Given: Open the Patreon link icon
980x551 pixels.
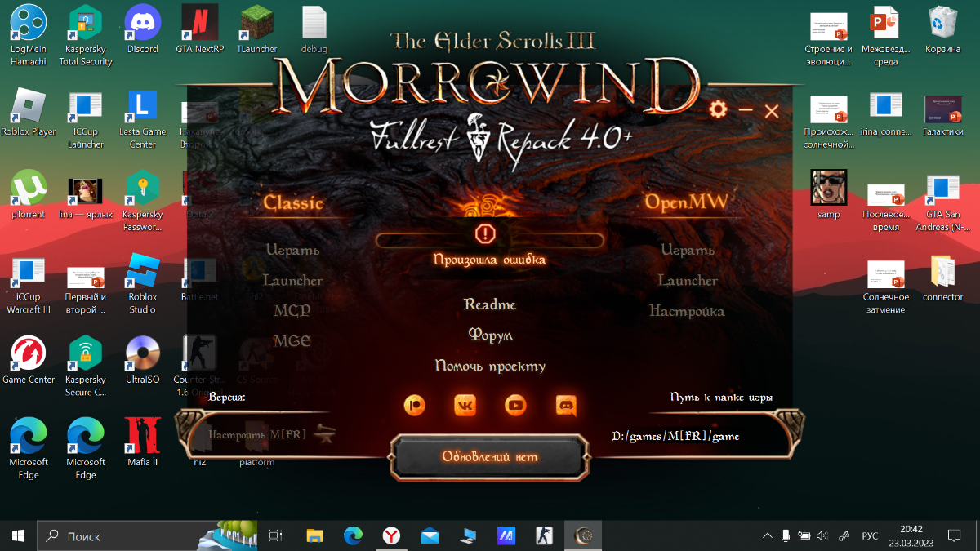Looking at the screenshot, I should (416, 405).
